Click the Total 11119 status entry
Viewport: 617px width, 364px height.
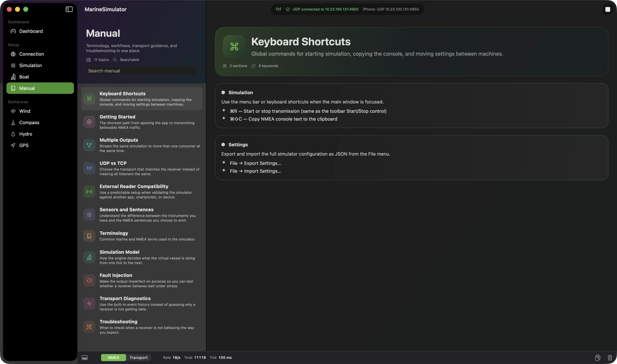[x=195, y=358]
